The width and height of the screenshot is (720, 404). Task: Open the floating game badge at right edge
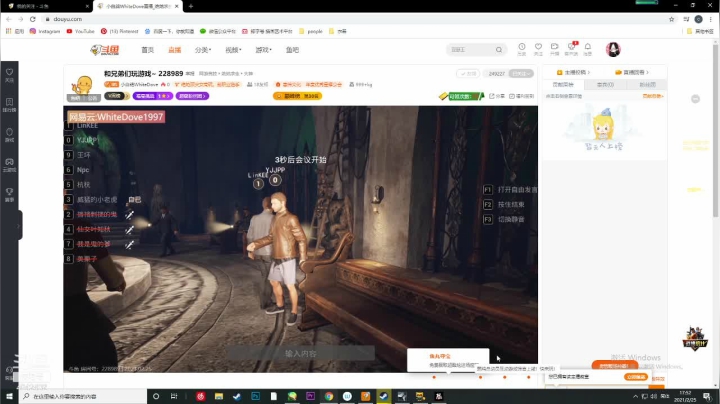coord(695,338)
